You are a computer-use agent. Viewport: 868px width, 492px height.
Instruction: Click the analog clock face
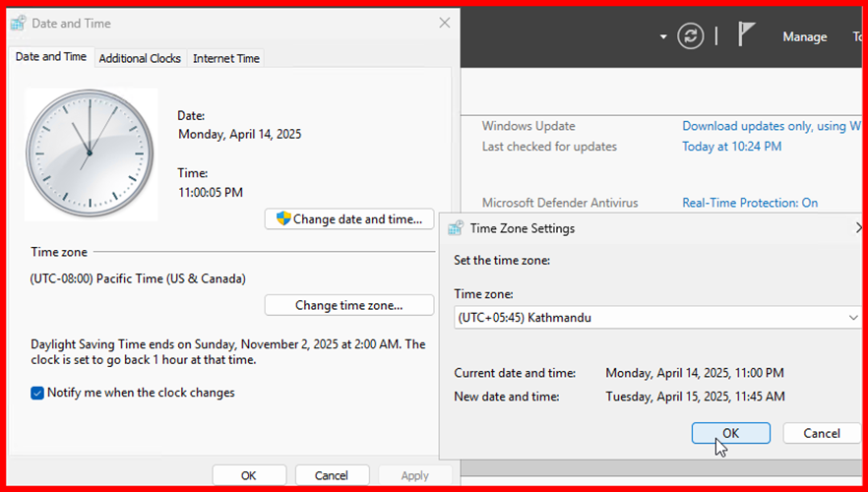pos(91,153)
